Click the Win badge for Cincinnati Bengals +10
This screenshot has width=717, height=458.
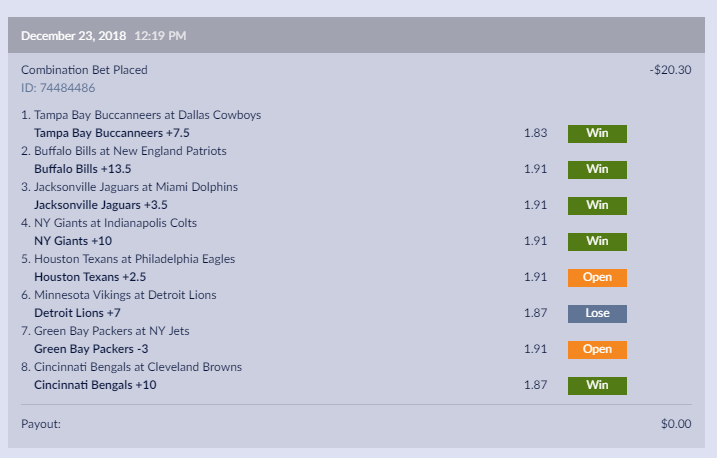point(597,386)
